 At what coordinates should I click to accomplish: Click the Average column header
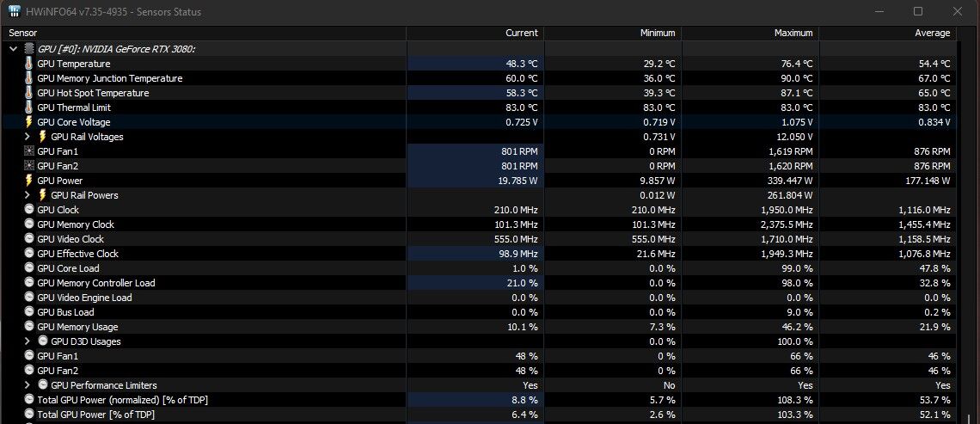click(x=888, y=33)
